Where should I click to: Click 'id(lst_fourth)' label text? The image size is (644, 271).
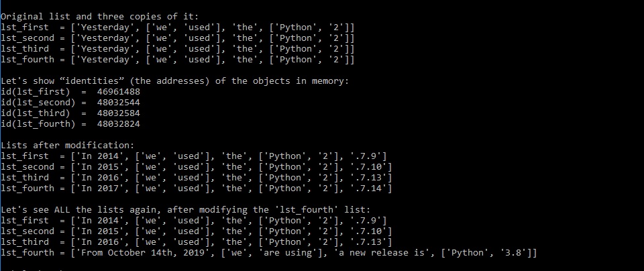click(x=38, y=123)
